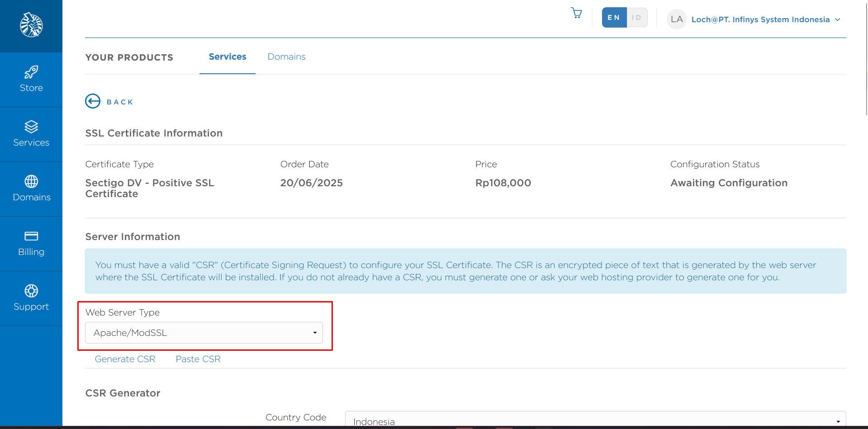
Task: Go to Domains via the globe icon
Action: (x=31, y=182)
